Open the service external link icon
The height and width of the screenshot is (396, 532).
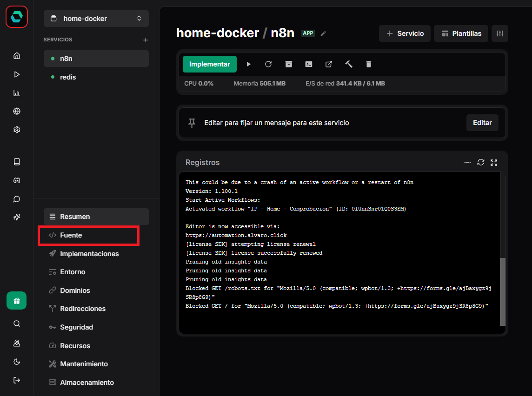[x=329, y=64]
